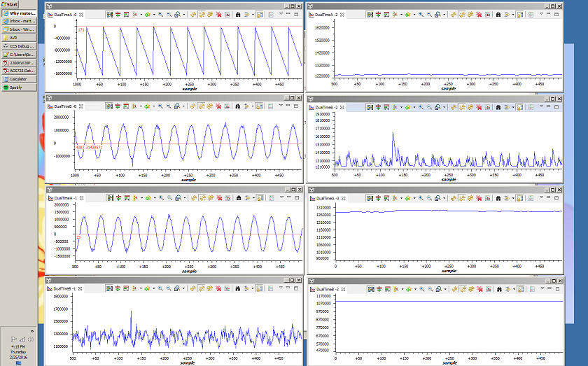The height and width of the screenshot is (366, 588).
Task: Click the single yellow refresh arrows in DualTimeB -0
Action: coord(192,106)
